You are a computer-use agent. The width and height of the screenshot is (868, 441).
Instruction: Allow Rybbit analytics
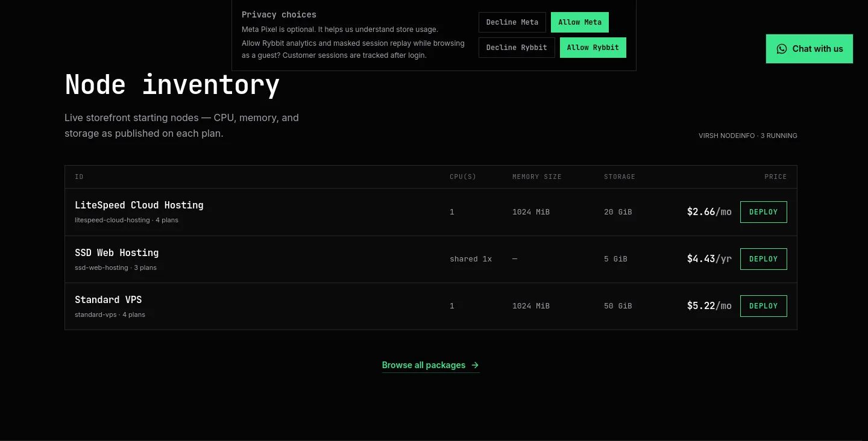point(593,48)
